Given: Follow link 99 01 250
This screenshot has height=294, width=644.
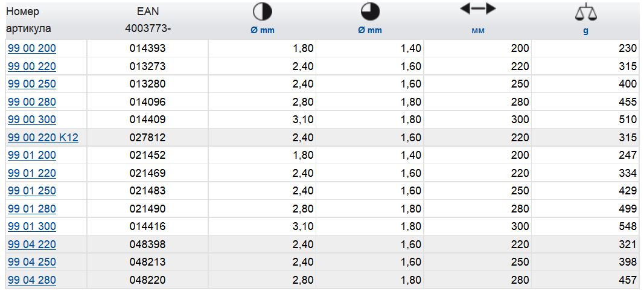Looking at the screenshot, I should (x=31, y=191).
